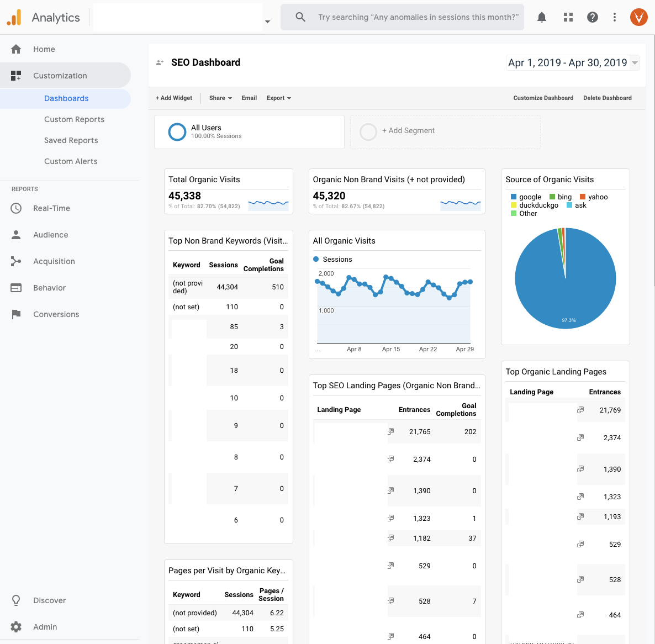
Task: Click the Discover lightbulb icon
Action: (x=16, y=600)
